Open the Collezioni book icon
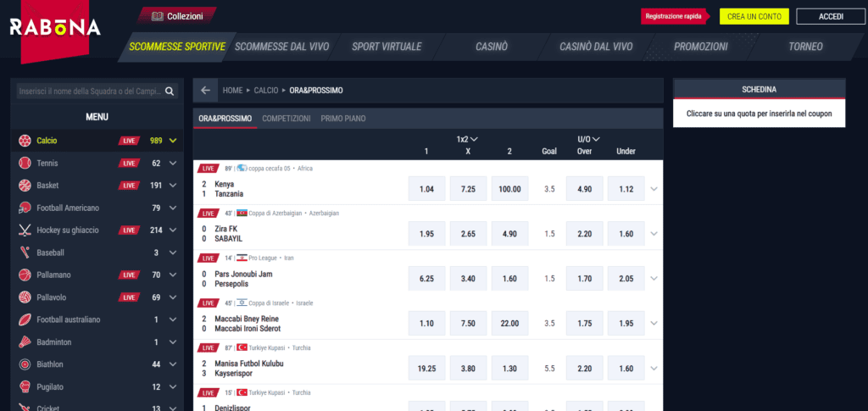Image resolution: width=868 pixels, height=411 pixels. 157,17
